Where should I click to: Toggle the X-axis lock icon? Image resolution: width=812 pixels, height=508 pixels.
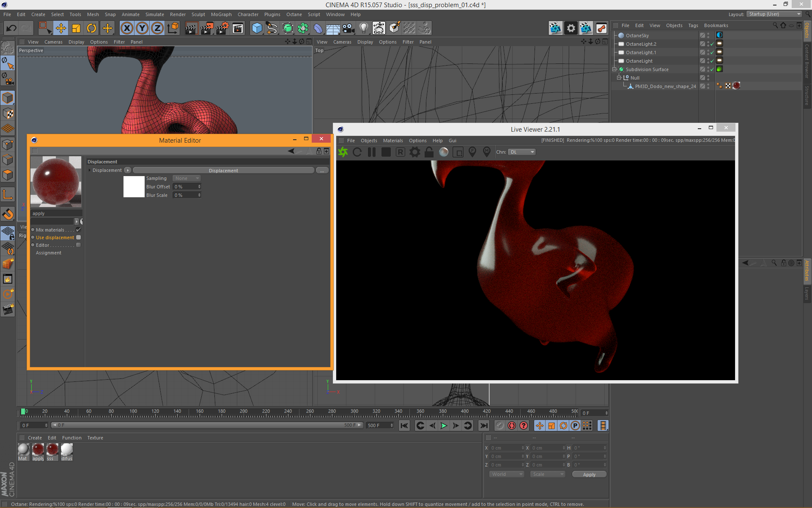(126, 28)
